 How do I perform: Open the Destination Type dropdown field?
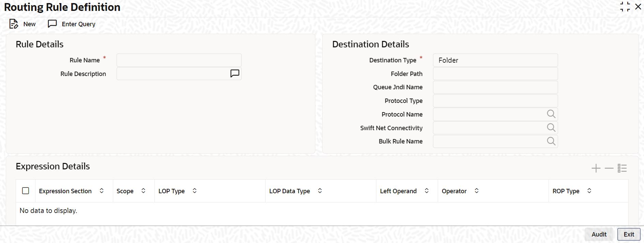click(x=495, y=60)
